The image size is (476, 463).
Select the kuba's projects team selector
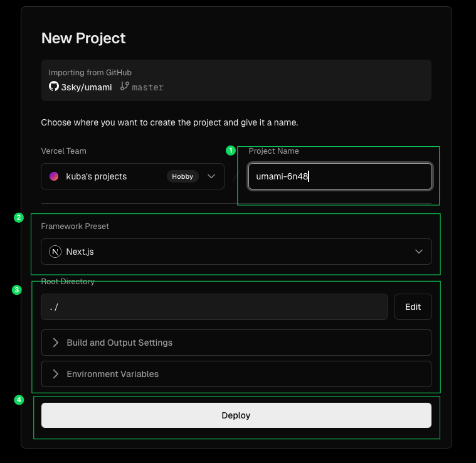133,176
